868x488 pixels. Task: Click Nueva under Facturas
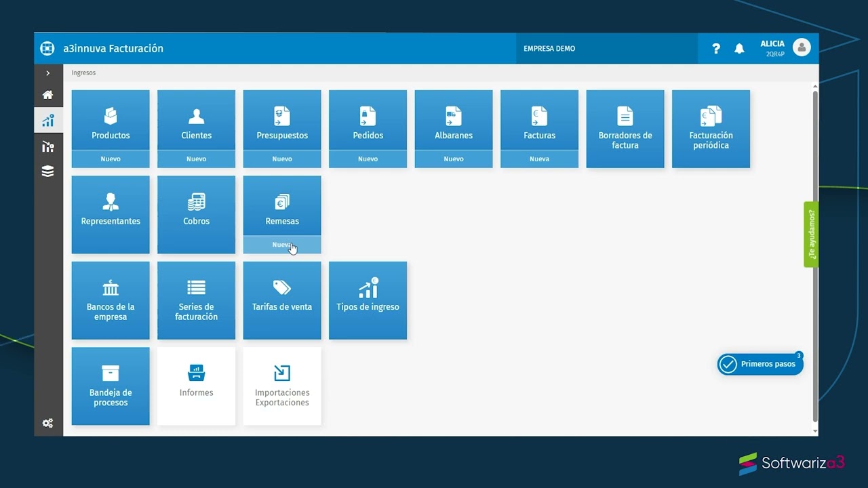(x=539, y=159)
